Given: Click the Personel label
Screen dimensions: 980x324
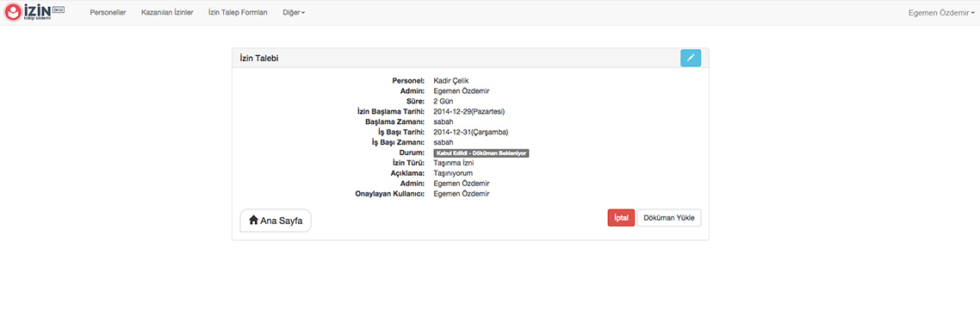Looking at the screenshot, I should (409, 81).
